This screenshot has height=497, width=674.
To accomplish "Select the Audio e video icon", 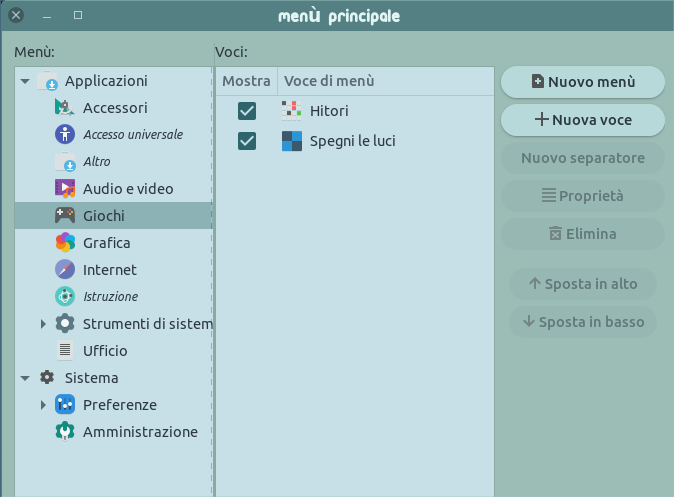I will click(x=65, y=188).
